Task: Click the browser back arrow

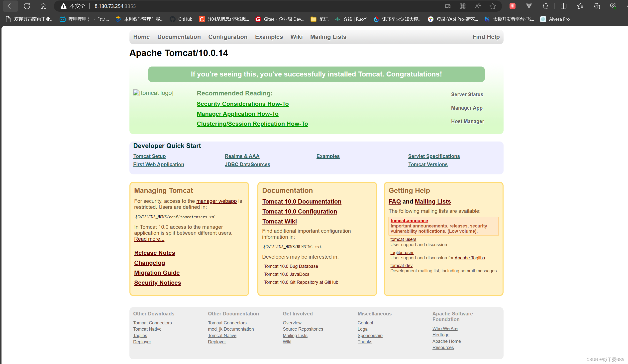Action: [10, 6]
